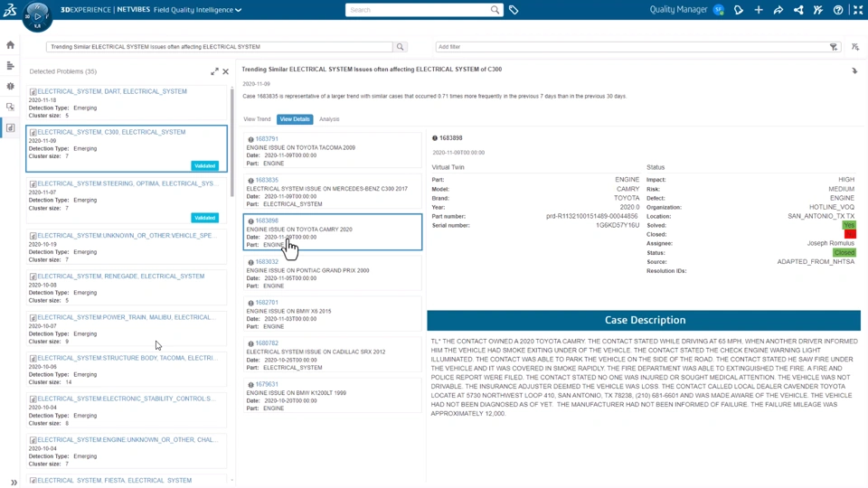Switch to Analysis tab
Screen dimensions: 868x488
[x=329, y=119]
